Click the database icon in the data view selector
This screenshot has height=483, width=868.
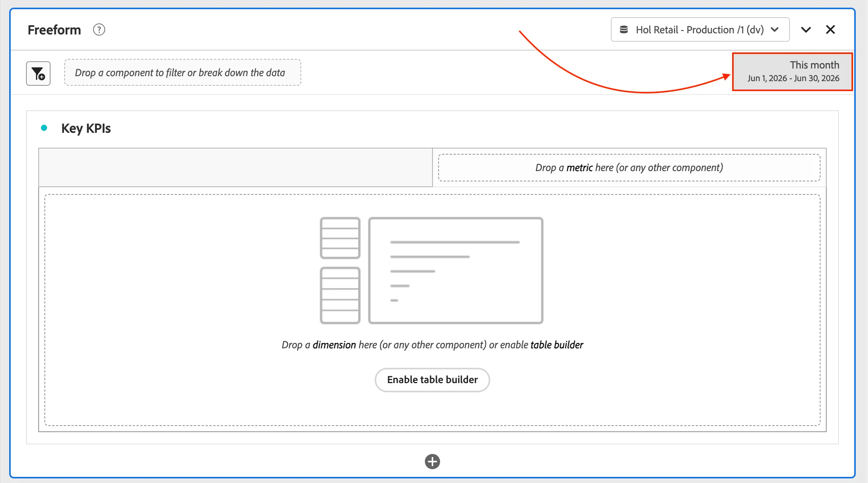pyautogui.click(x=624, y=29)
